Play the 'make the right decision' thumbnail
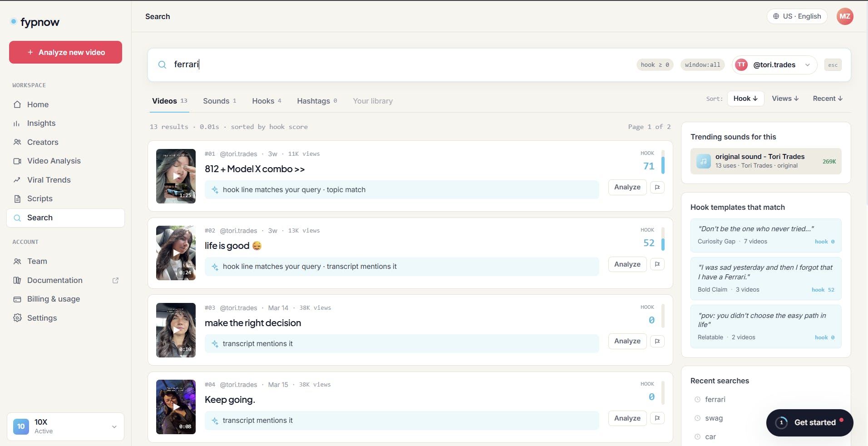 (176, 330)
